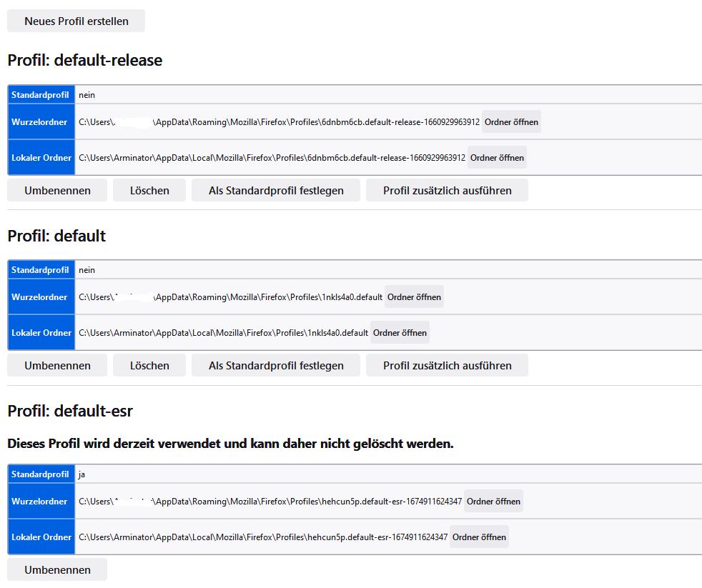Screen dimensions: 702x588
Task: Set the default profile as Standardprofil
Action: pyautogui.click(x=276, y=365)
